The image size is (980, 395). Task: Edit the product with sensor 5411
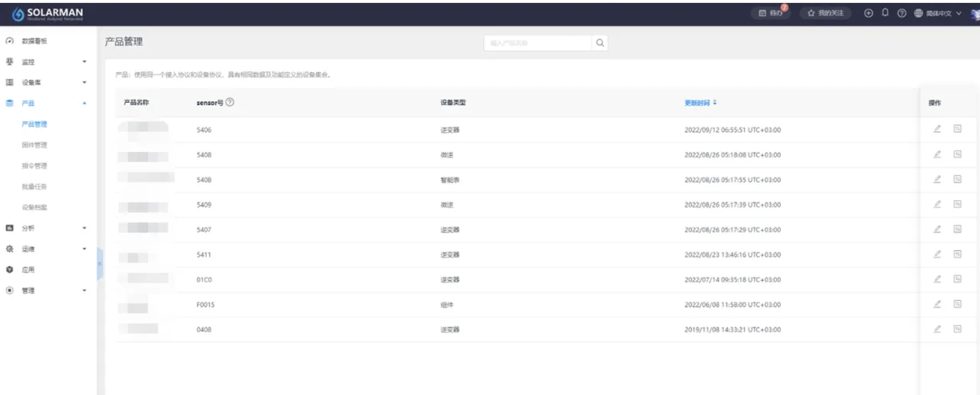click(937, 254)
